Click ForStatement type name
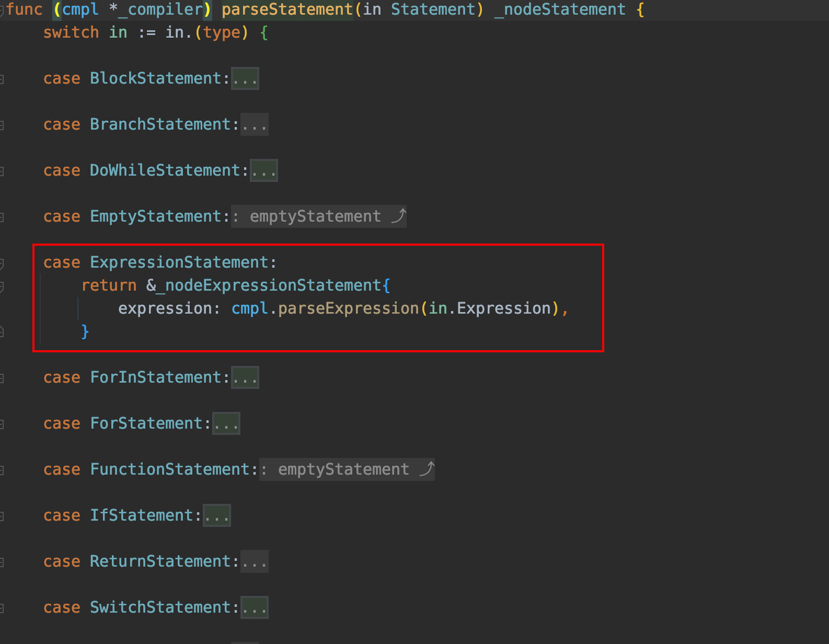Viewport: 829px width, 644px height. pyautogui.click(x=146, y=423)
